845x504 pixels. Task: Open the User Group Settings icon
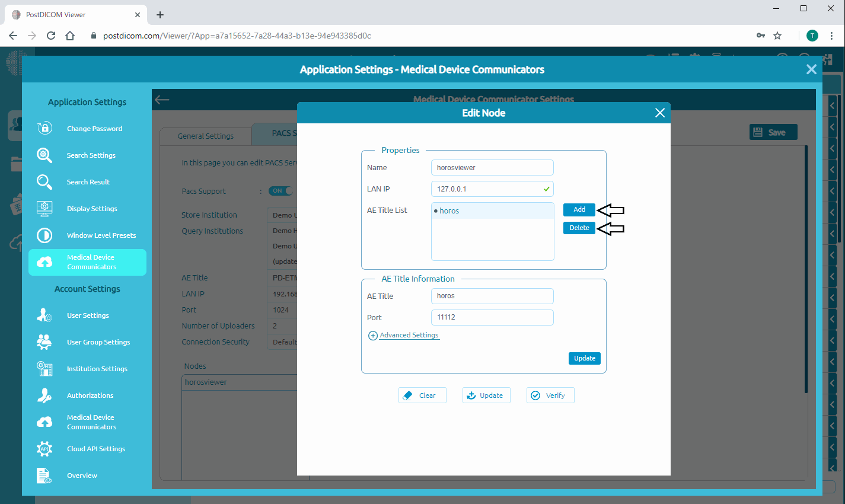point(44,342)
